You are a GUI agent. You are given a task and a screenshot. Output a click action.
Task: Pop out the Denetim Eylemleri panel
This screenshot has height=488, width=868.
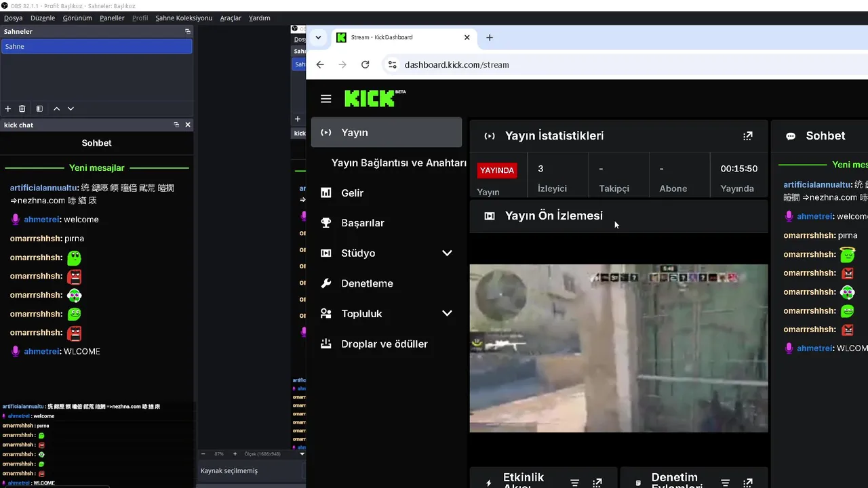(747, 483)
